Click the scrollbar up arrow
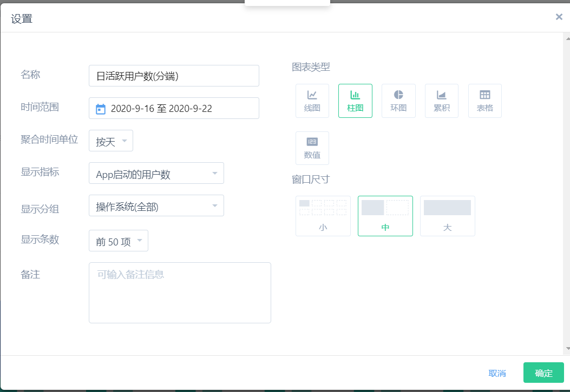The image size is (570, 392). click(567, 38)
